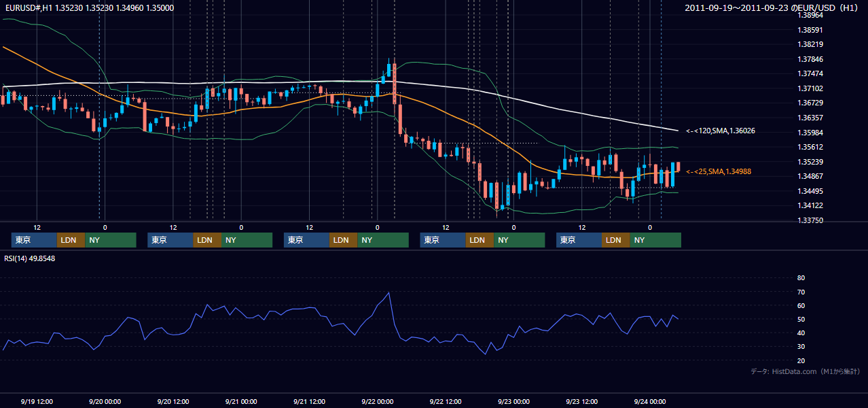Select price axis label 1.37474
This screenshot has width=868, height=408.
(x=811, y=73)
